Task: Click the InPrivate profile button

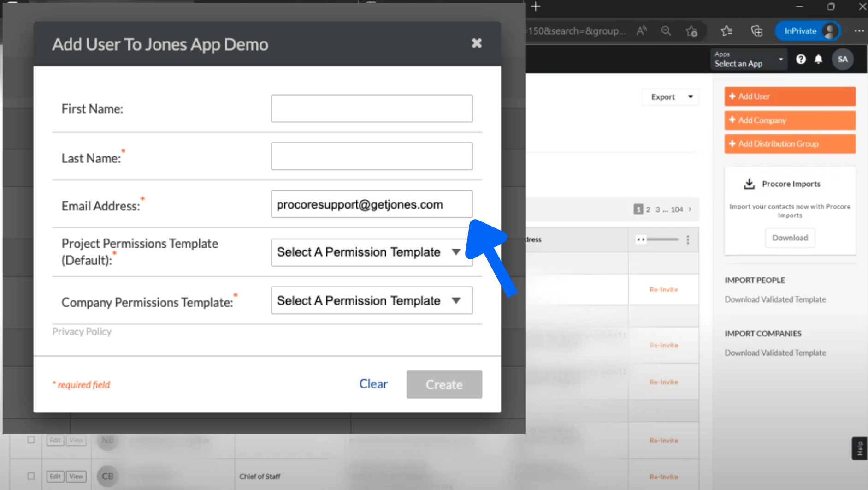Action: point(808,31)
